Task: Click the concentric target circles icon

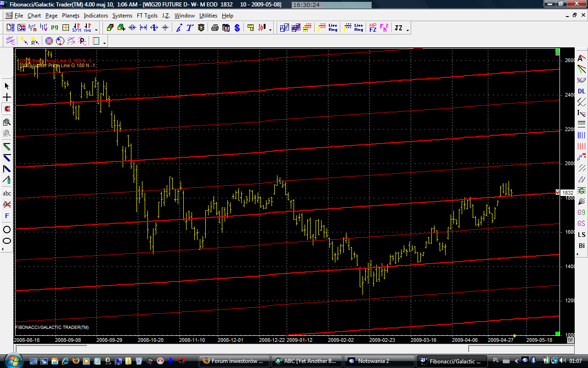Action: 49,41
